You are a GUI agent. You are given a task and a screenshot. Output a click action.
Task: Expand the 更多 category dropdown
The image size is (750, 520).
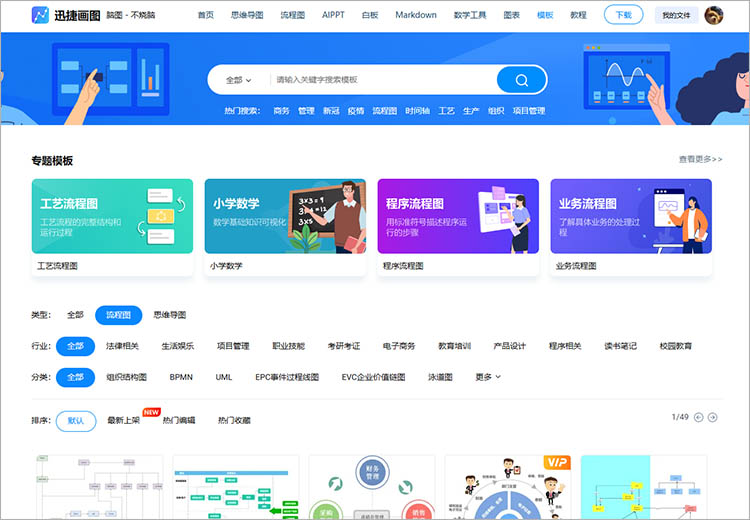pyautogui.click(x=488, y=377)
